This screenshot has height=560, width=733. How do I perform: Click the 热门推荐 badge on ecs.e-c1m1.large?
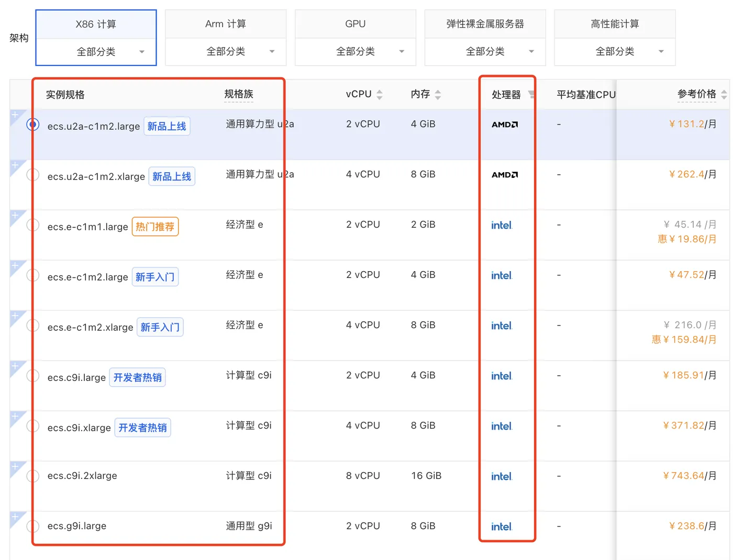pyautogui.click(x=155, y=227)
